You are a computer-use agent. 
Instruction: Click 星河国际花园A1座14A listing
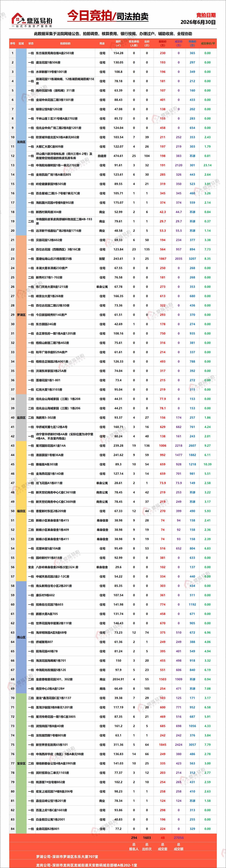coord(51,445)
